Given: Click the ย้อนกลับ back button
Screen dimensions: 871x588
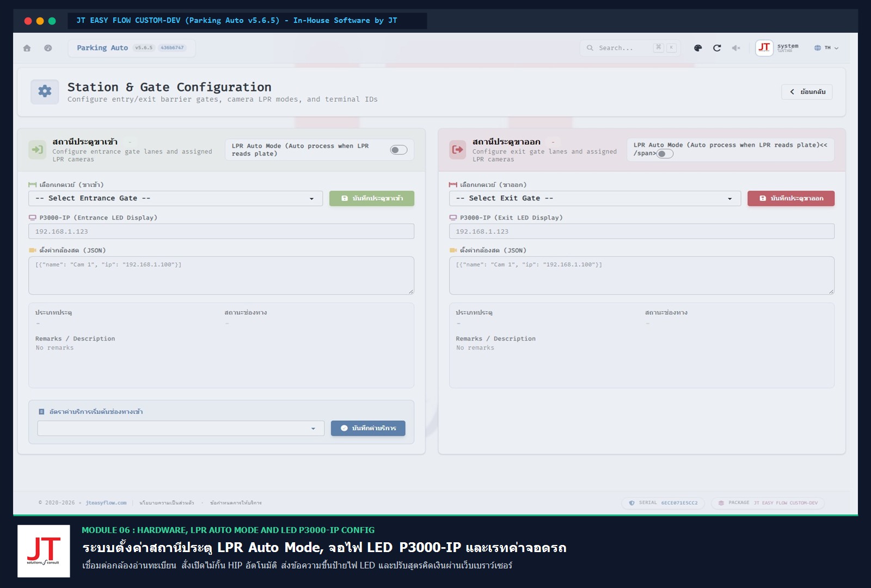Looking at the screenshot, I should [x=807, y=92].
